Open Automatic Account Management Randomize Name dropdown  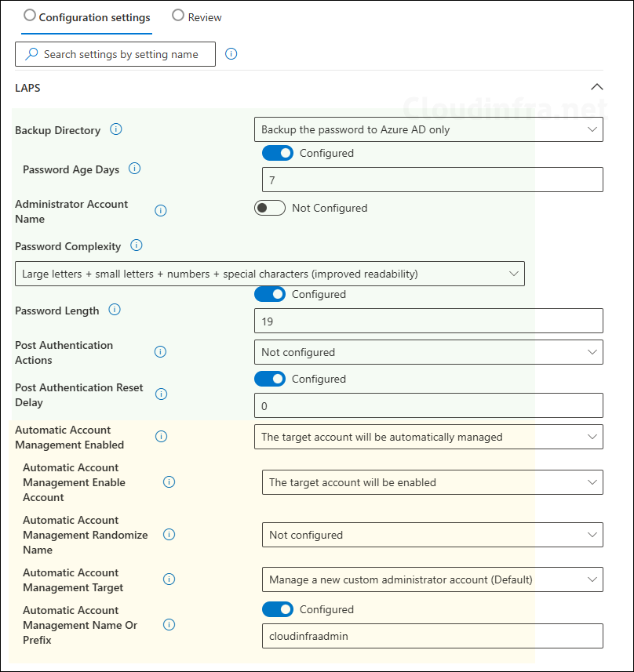pos(432,535)
